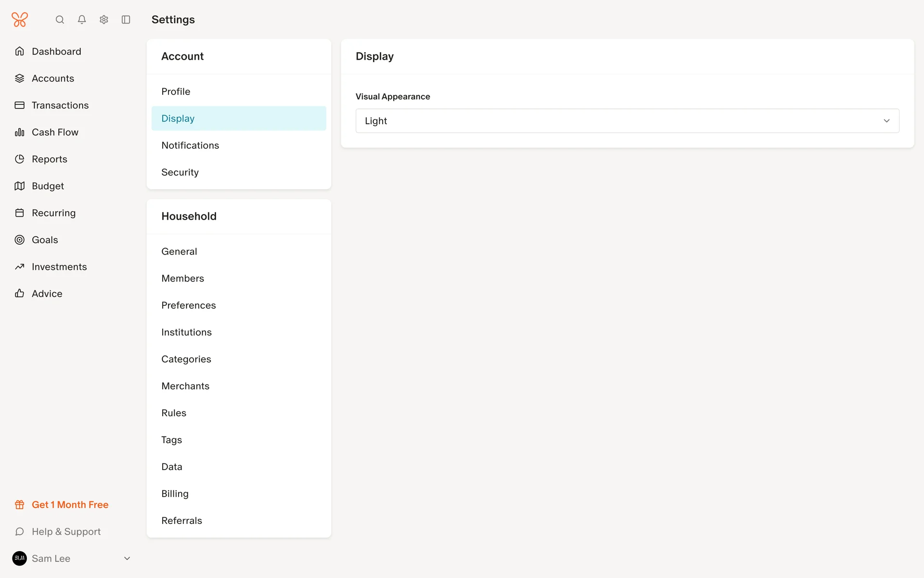Viewport: 924px width, 578px height.
Task: Open Cash Flow from sidebar
Action: 55,132
